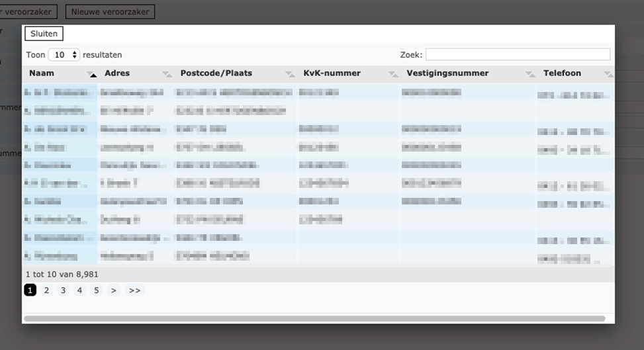This screenshot has height=350, width=644.
Task: Focus the Zoek search input field
Action: tap(518, 55)
